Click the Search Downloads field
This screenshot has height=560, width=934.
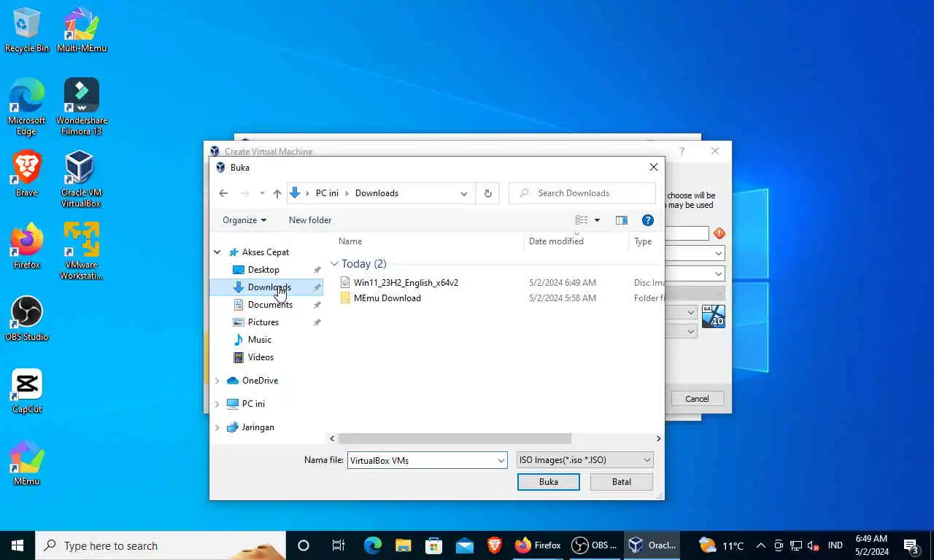[582, 193]
